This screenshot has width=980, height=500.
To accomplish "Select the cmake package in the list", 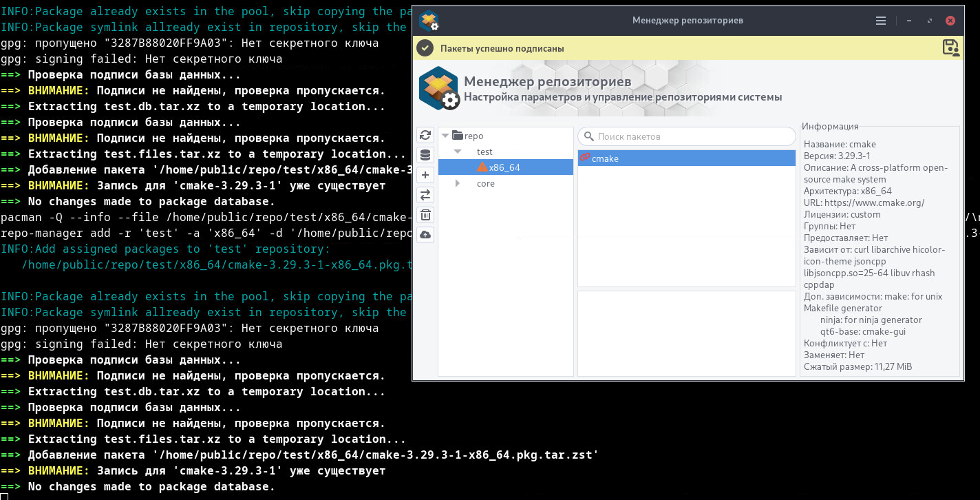I will coord(687,158).
